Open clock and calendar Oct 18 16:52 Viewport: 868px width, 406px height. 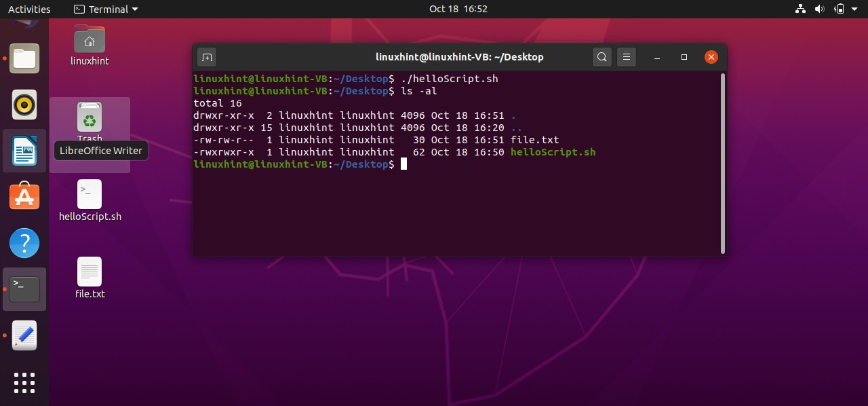[x=458, y=9]
